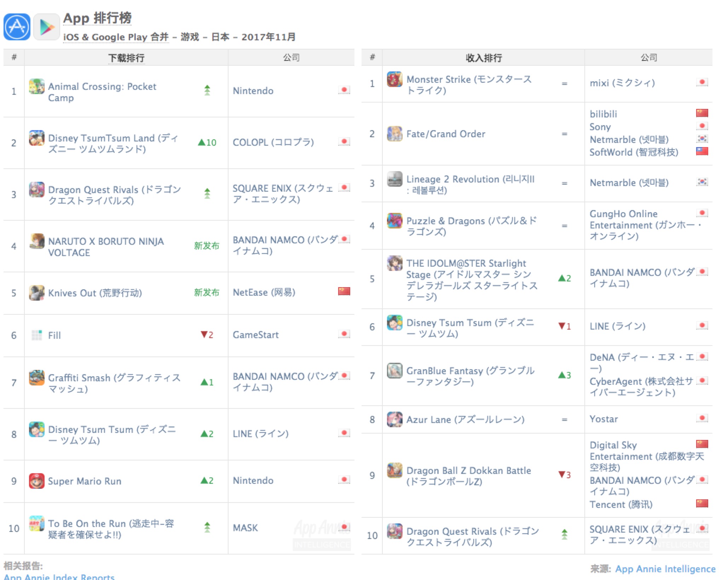Viewport: 728px width, 580px height.
Task: Click the Monster Strike app icon
Action: click(x=395, y=79)
